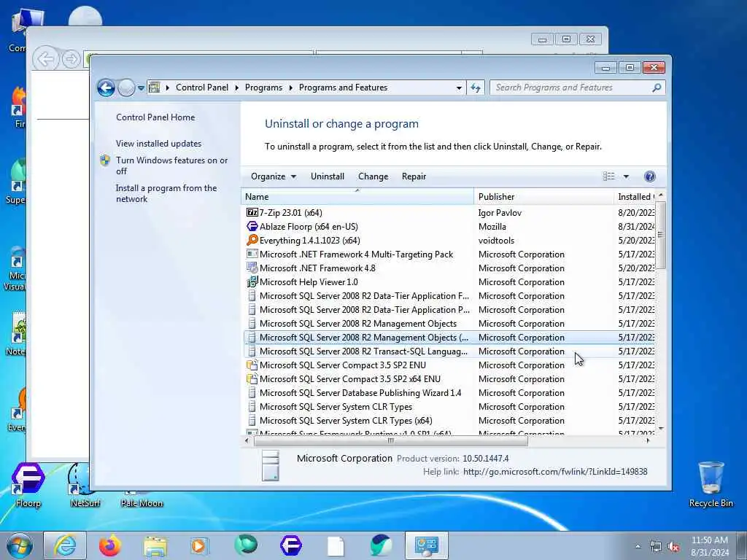The image size is (747, 560).
Task: Click the vertical scrollbar thumb of program list
Action: [660, 235]
